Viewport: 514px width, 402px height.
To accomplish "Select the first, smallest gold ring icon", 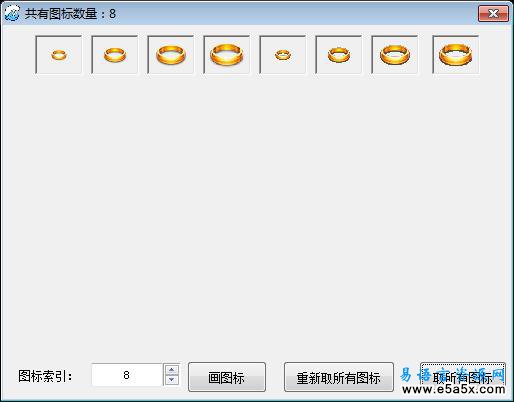I will (x=59, y=55).
